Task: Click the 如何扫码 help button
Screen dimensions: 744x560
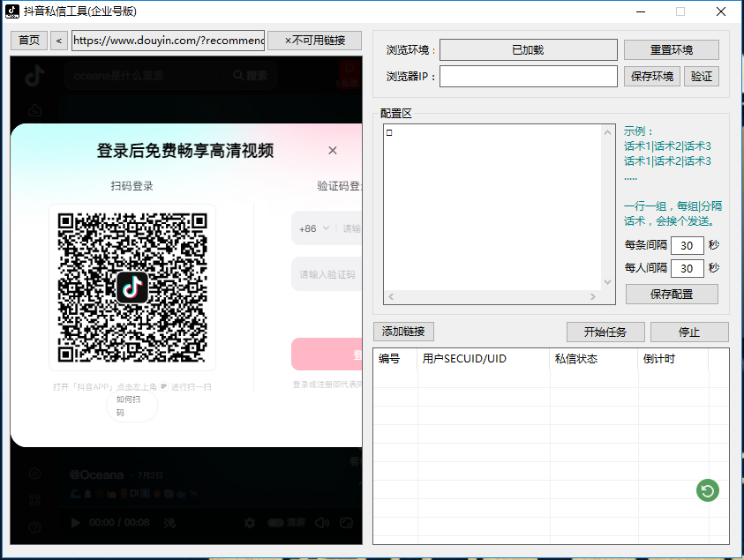Action: (x=132, y=406)
